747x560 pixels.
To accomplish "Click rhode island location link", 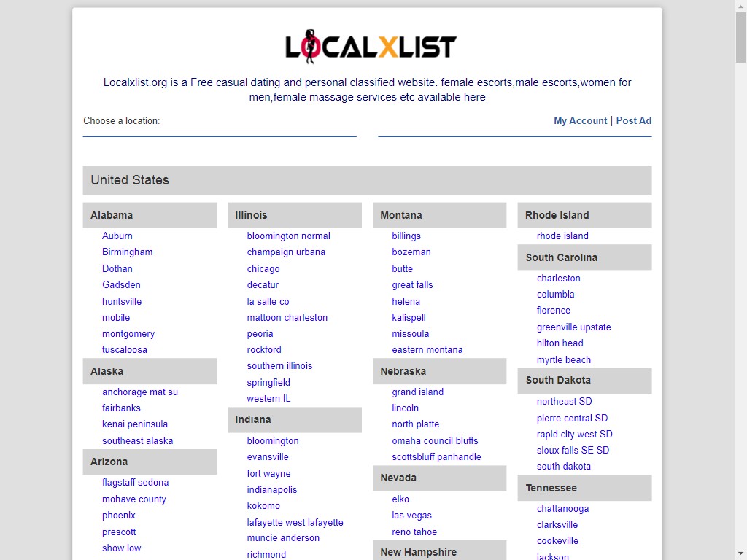I will tap(562, 236).
